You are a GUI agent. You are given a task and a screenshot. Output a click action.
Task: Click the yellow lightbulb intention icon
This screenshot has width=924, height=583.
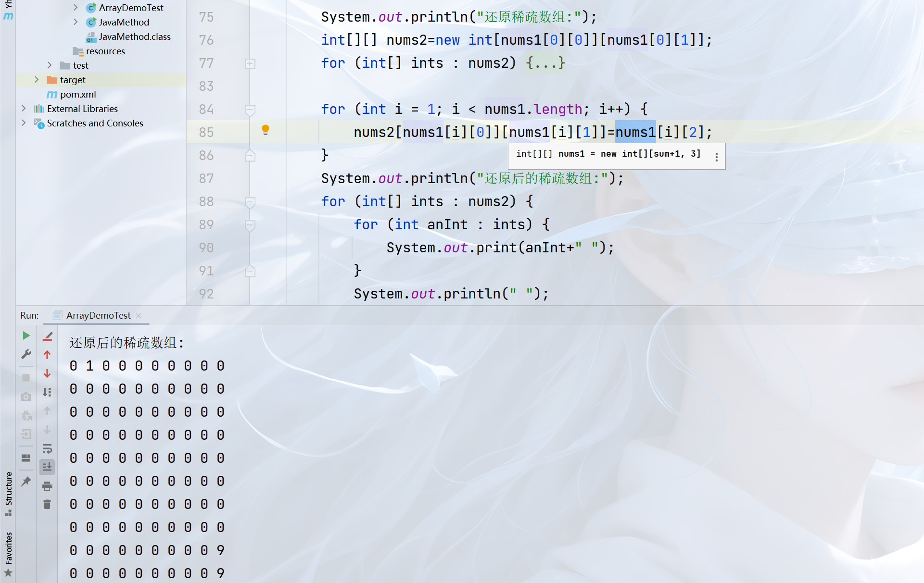point(266,130)
